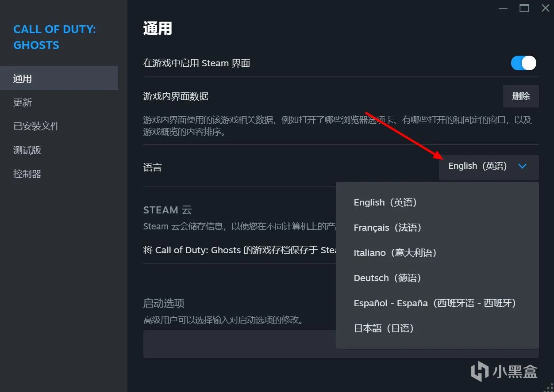Screen dimensions: 554x392
Task: Select Español - España（西班牙语）option
Action: [437, 303]
